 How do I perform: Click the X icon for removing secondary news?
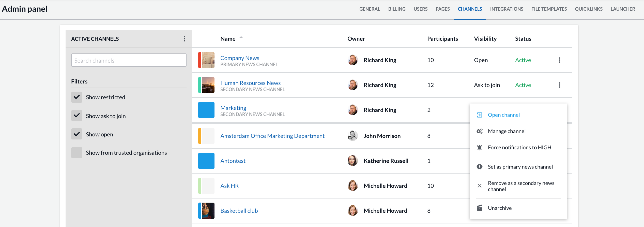click(479, 186)
